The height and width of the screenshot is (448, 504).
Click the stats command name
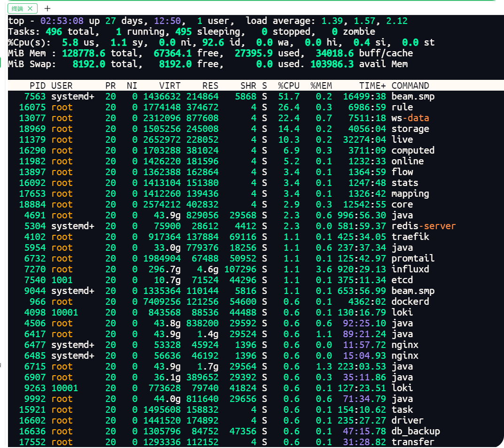pos(405,183)
